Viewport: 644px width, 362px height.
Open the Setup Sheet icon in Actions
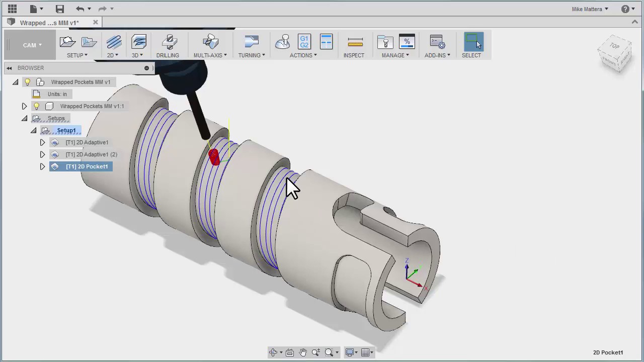326,42
